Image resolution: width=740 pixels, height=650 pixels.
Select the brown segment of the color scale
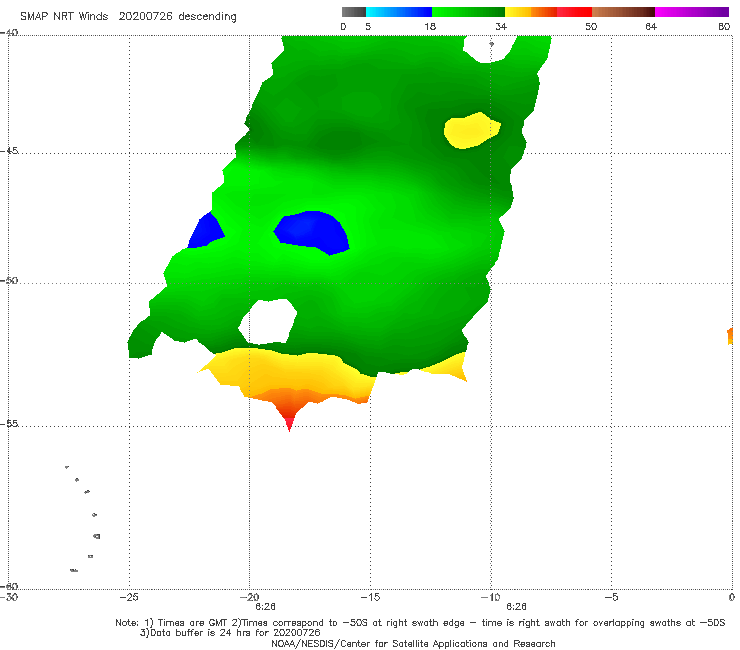pyautogui.click(x=623, y=12)
